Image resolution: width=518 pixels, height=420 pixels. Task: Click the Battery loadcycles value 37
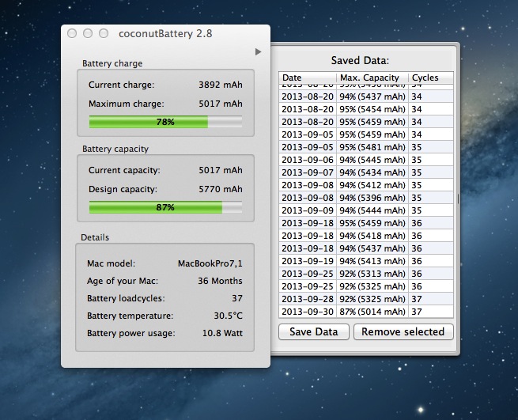tap(237, 298)
